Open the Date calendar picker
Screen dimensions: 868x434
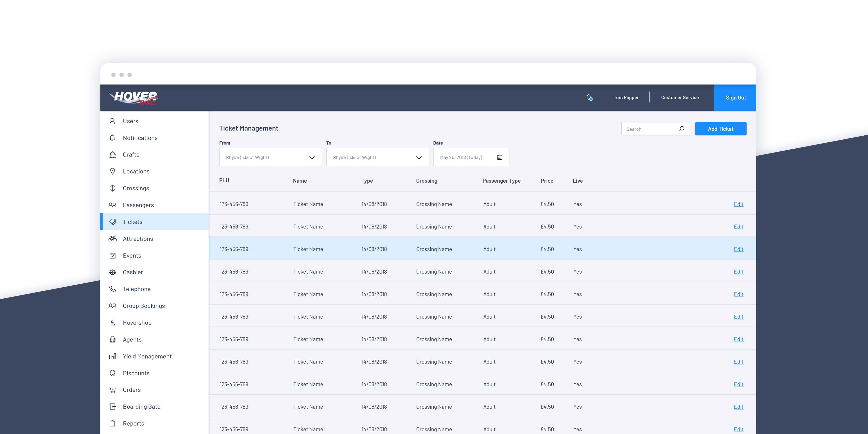pyautogui.click(x=500, y=157)
